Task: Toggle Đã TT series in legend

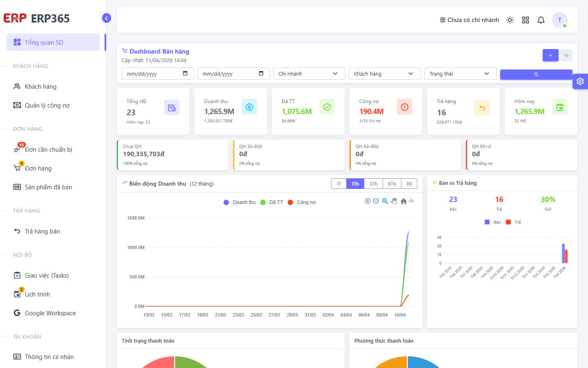Action: point(272,202)
